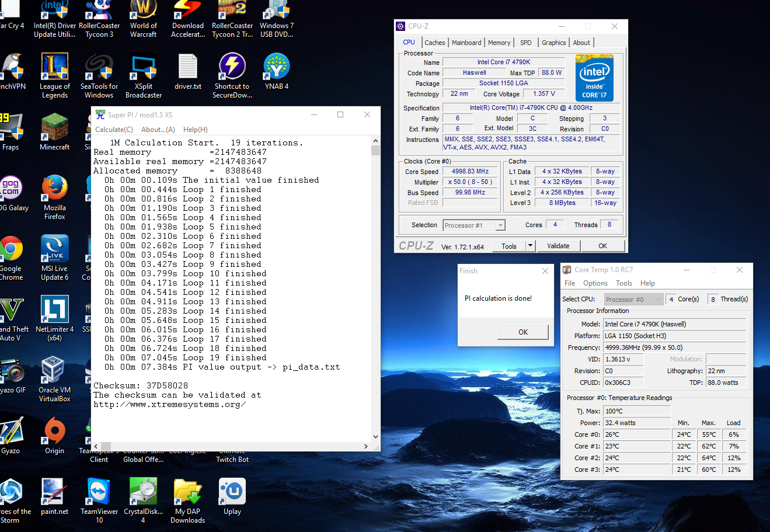Launch XSplit Broadcaster shortcut
Viewport: 770px width, 532px height.
point(144,76)
